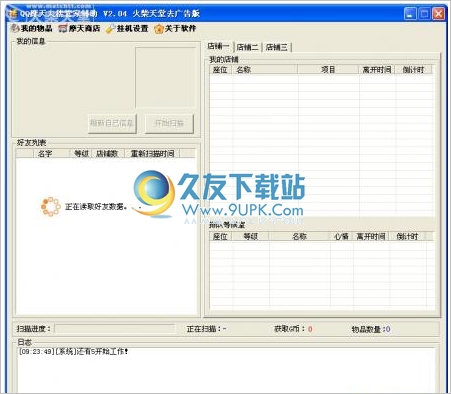Image resolution: width=451 pixels, height=394 pixels.
Task: Click the 刷新自己信息 button
Action: point(112,124)
